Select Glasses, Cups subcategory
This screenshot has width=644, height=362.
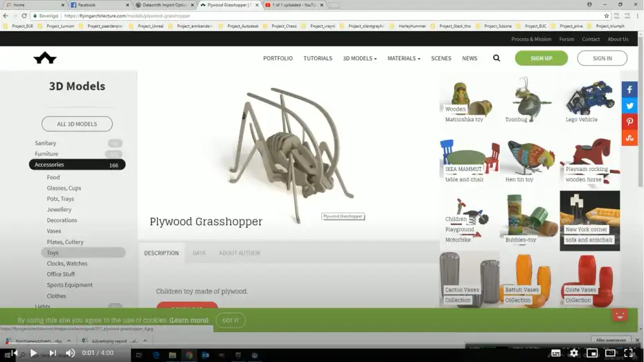coord(64,188)
